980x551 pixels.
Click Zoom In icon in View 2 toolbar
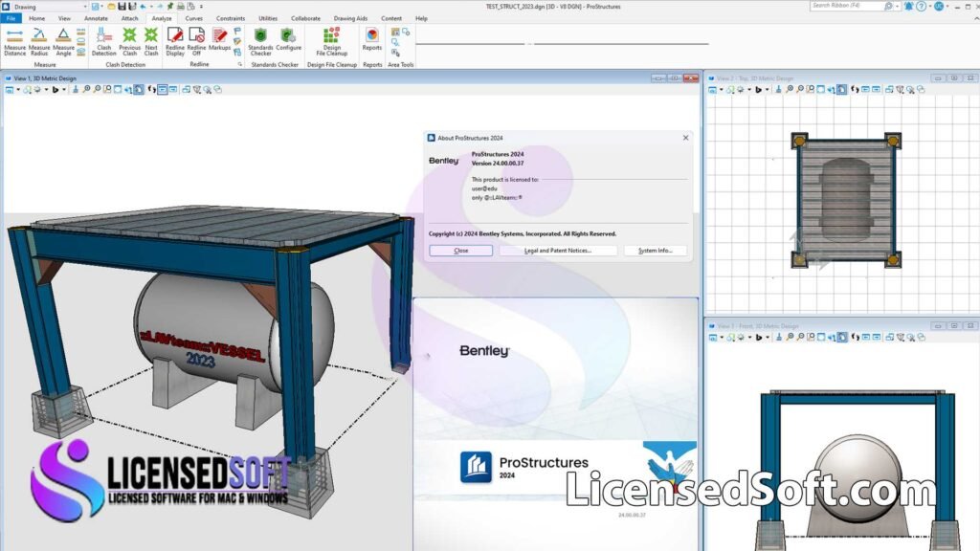(x=790, y=89)
